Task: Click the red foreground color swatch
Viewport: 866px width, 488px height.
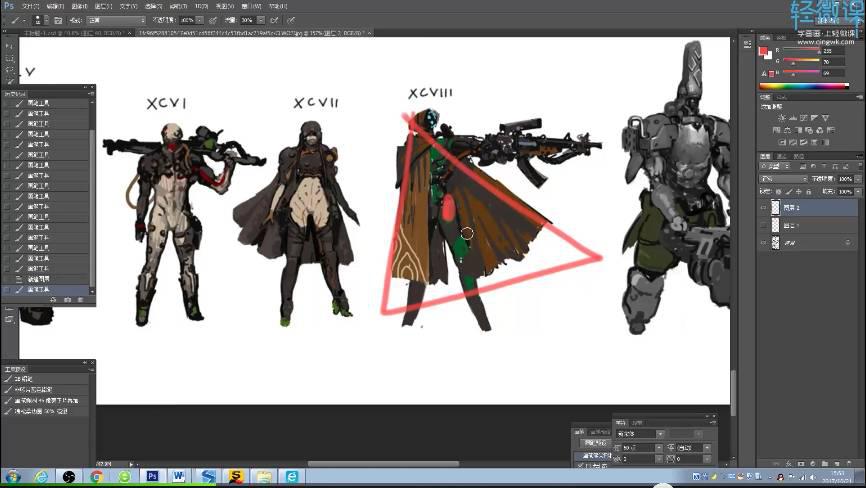Action: (x=763, y=51)
